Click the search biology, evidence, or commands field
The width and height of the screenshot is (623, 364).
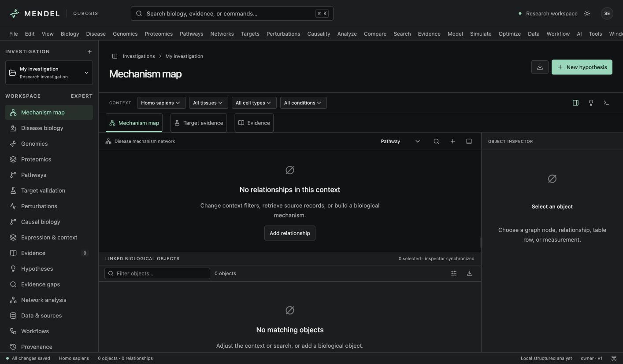232,14
